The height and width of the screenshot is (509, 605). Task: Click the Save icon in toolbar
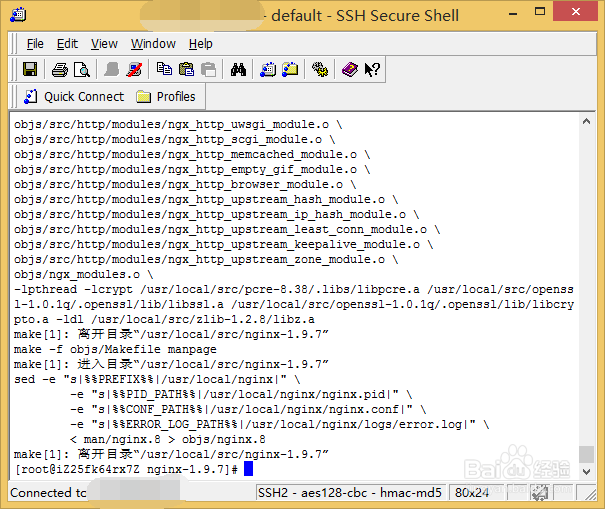pyautogui.click(x=30, y=69)
